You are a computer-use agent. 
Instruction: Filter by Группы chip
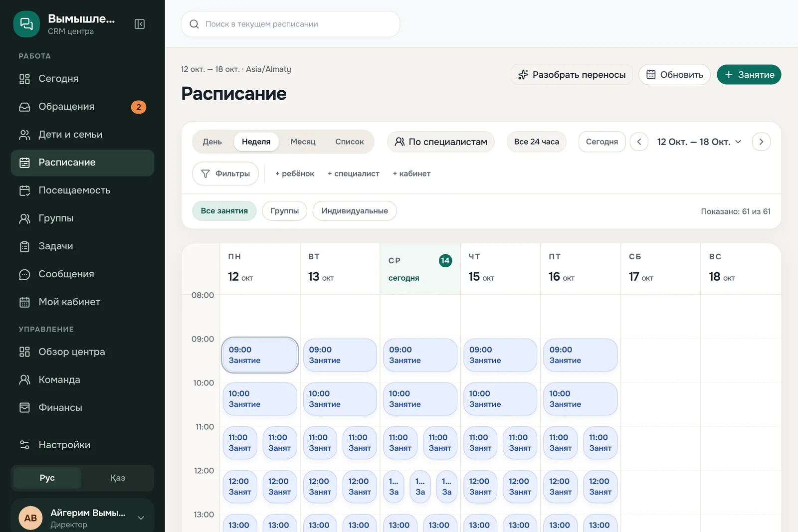285,211
